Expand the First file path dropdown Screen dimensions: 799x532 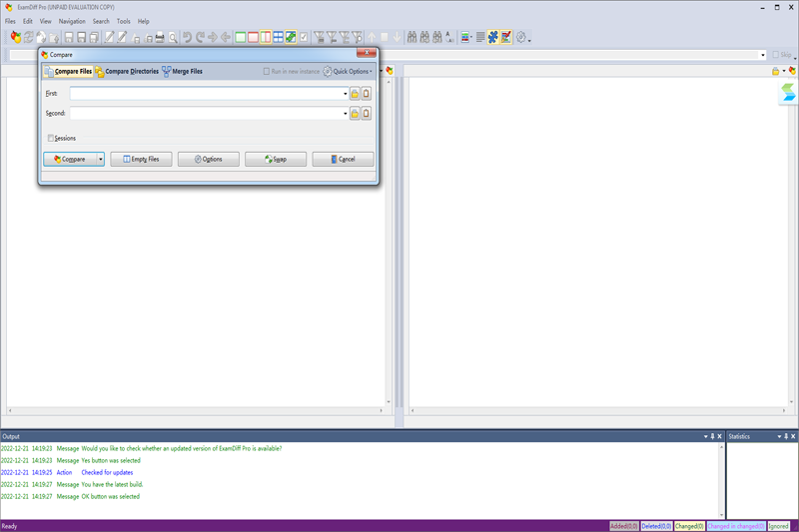pyautogui.click(x=346, y=94)
